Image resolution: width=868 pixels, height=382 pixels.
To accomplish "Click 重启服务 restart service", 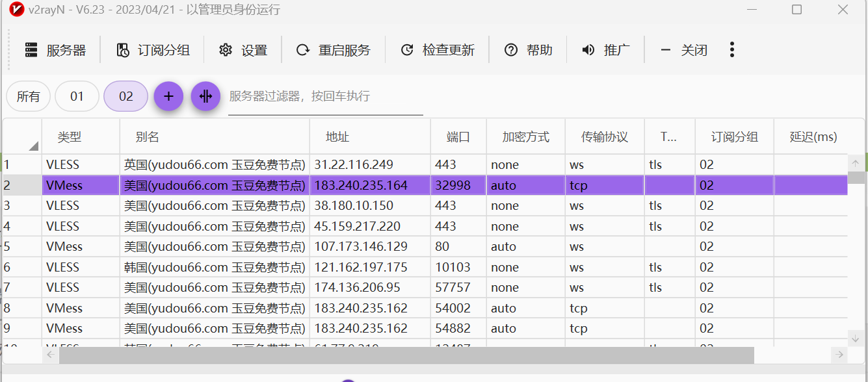I will coord(334,50).
